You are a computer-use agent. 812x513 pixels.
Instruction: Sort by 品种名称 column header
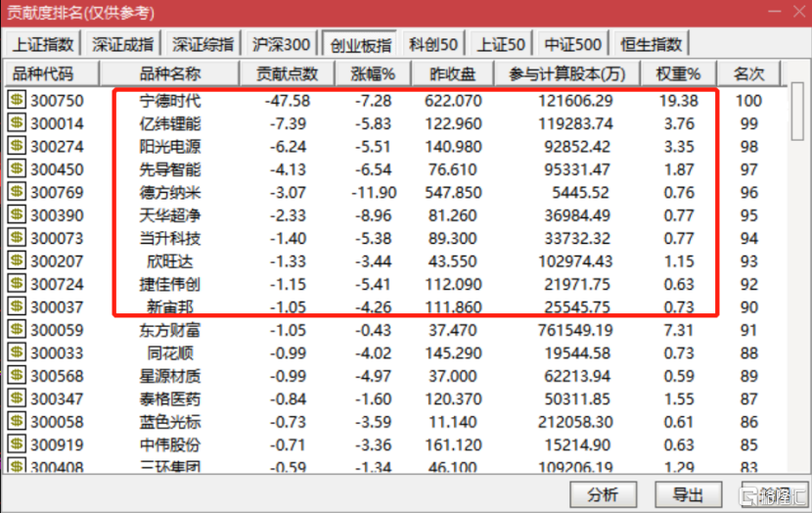click(x=169, y=73)
